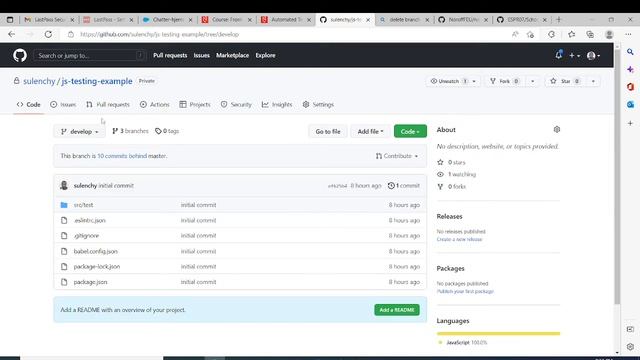The height and width of the screenshot is (360, 640).
Task: Open the Security tab
Action: coord(236,104)
